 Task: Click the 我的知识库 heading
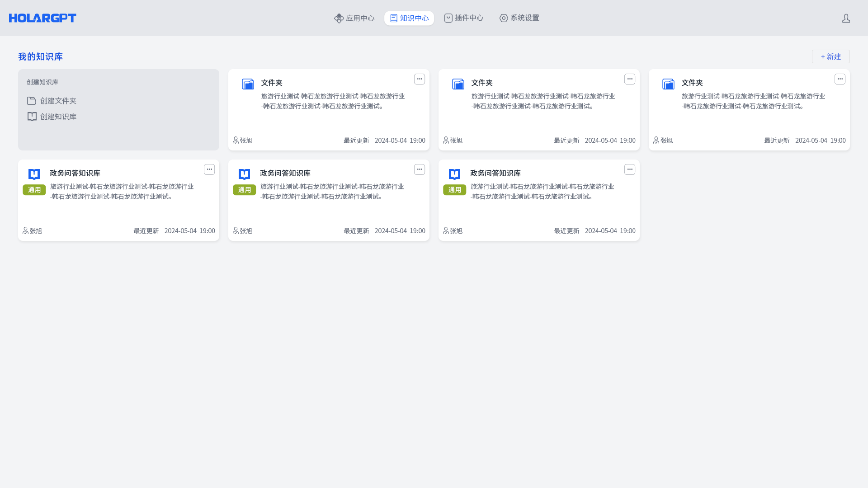pyautogui.click(x=40, y=56)
